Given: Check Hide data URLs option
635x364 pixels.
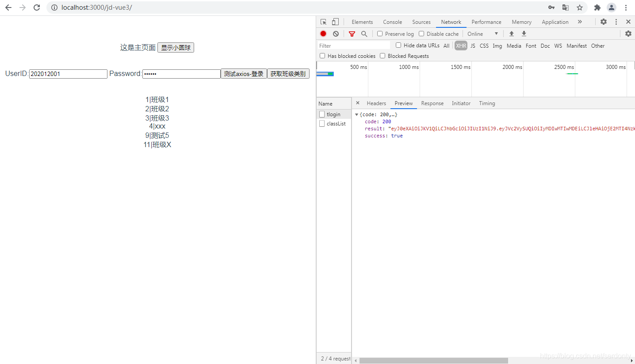Looking at the screenshot, I should tap(398, 45).
